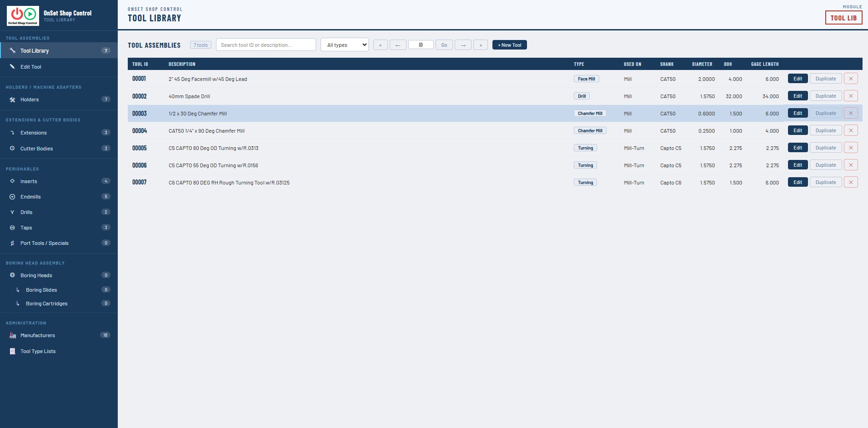Delete tool 00001 with the X button
Viewport: 868px width, 428px height.
pos(851,79)
